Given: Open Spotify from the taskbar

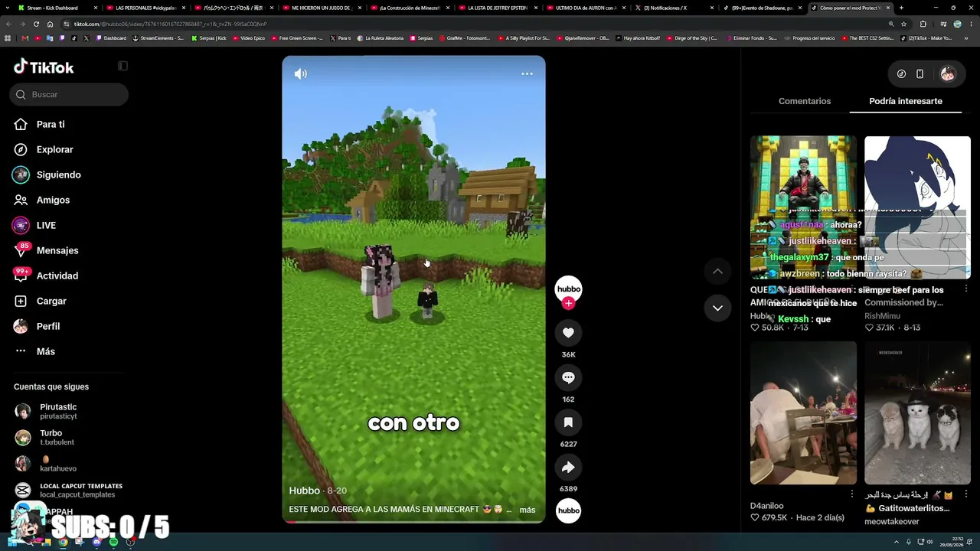Looking at the screenshot, I should coord(113,542).
